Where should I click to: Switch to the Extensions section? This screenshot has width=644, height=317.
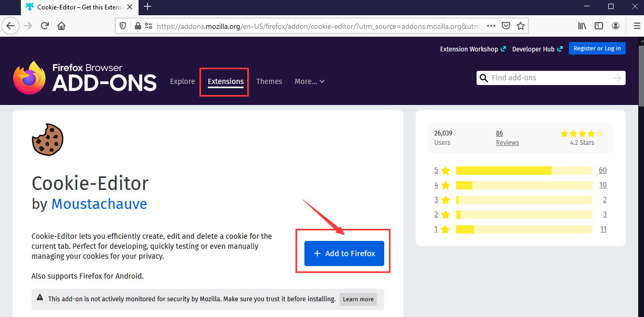pos(226,81)
